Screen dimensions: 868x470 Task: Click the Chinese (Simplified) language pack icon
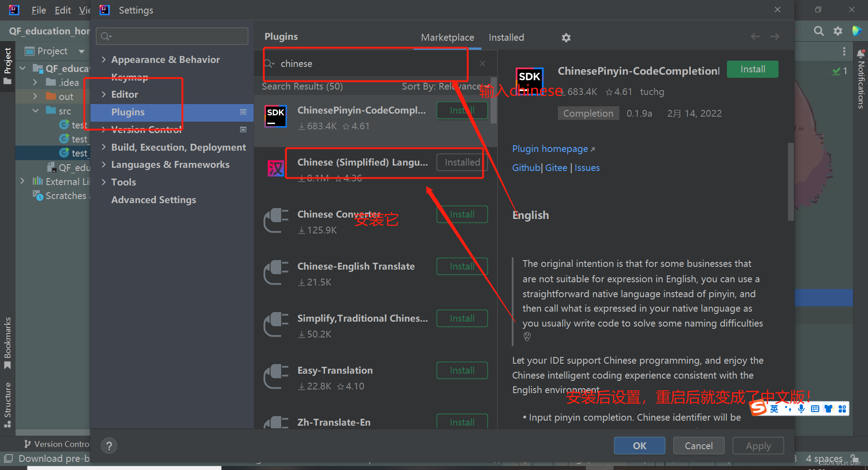tap(276, 168)
